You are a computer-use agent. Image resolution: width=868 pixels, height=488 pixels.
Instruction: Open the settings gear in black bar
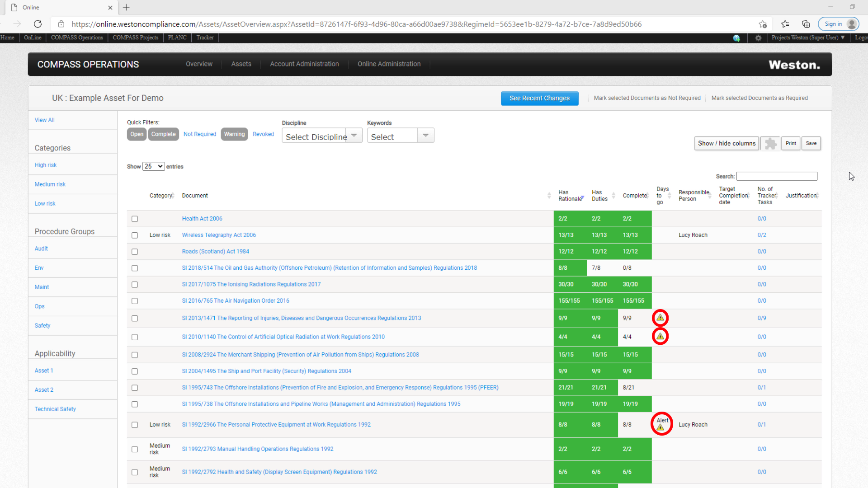(x=758, y=38)
